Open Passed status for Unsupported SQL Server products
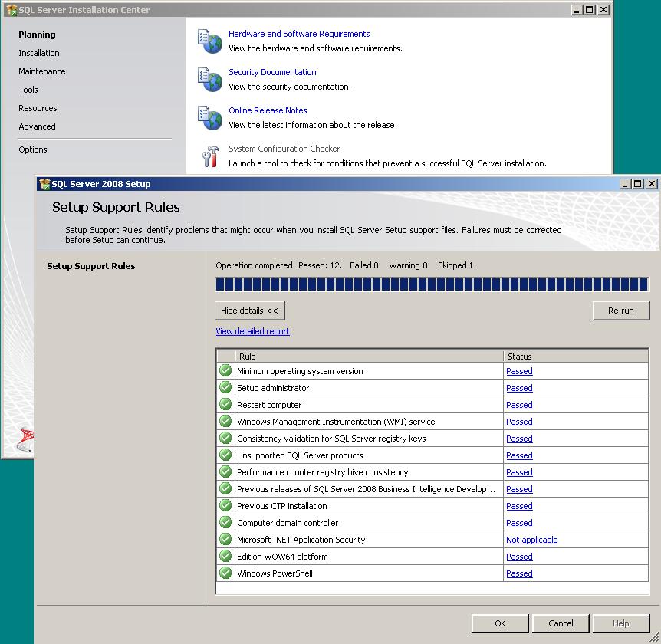This screenshot has height=644, width=661. pyautogui.click(x=519, y=455)
